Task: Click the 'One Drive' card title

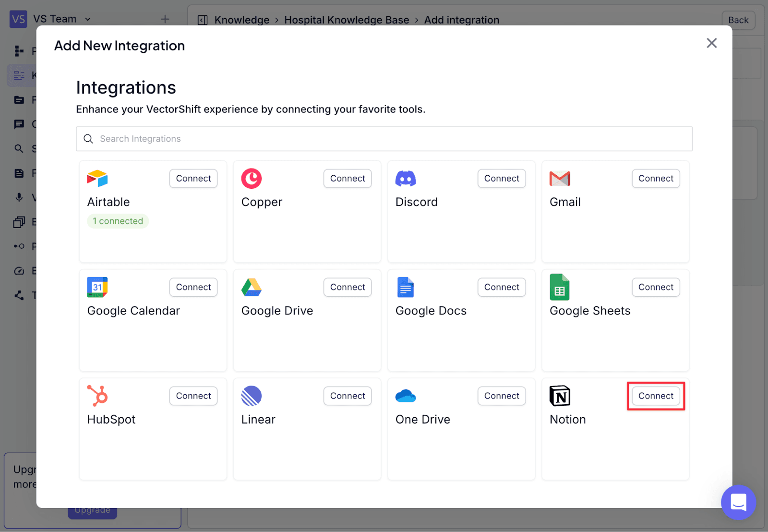Action: pos(423,420)
